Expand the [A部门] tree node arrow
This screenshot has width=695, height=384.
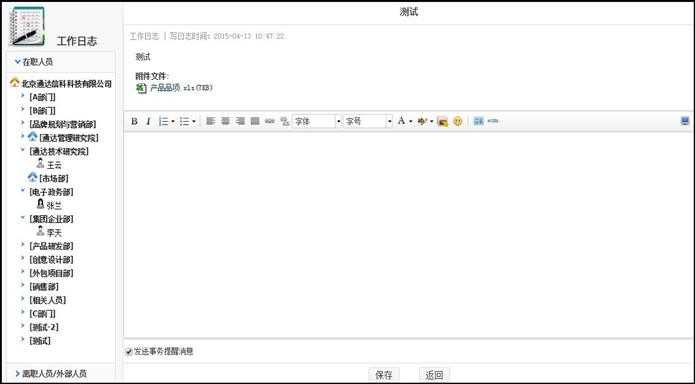pyautogui.click(x=23, y=95)
